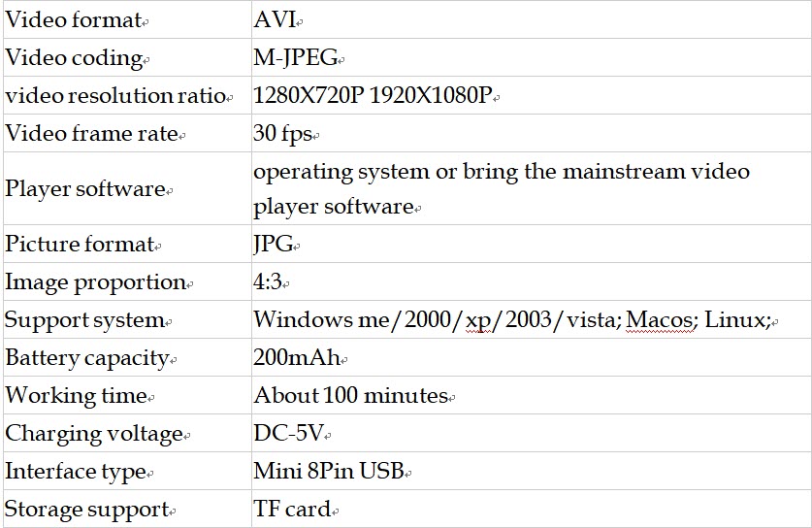
Task: Click the "Video format" label cell
Action: pos(73,20)
